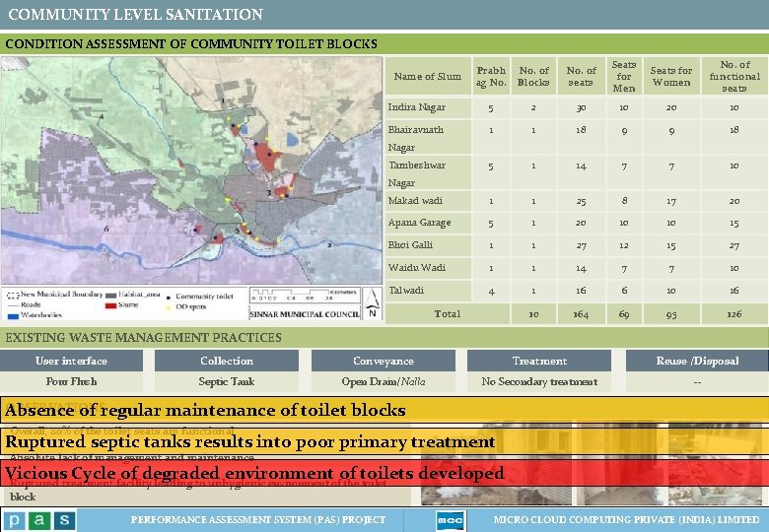Select 'CONDITION ASSESSMENT OF COMMUNITY TOILET BLOCKS' heading
Screen dimensions: 769x532
tap(191, 43)
